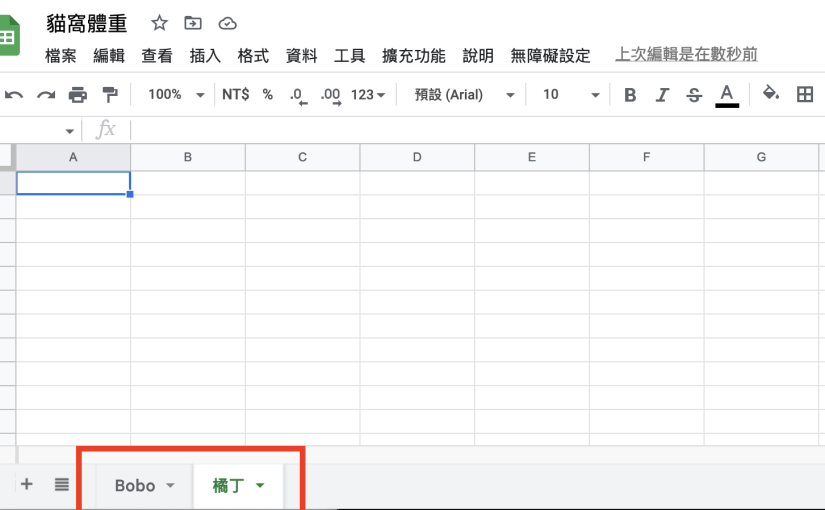Click the redo arrow icon
Image resolution: width=825 pixels, height=510 pixels.
(x=46, y=95)
